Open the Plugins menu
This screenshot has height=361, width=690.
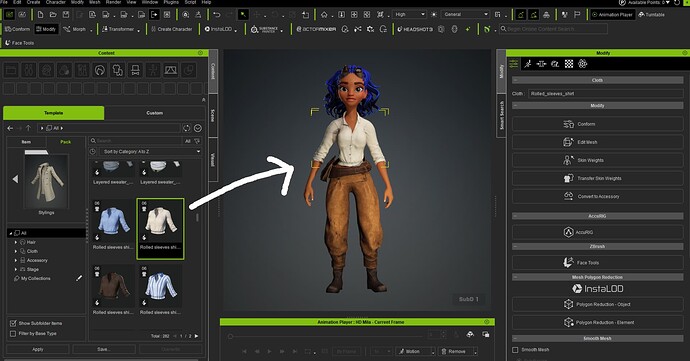[x=171, y=2]
